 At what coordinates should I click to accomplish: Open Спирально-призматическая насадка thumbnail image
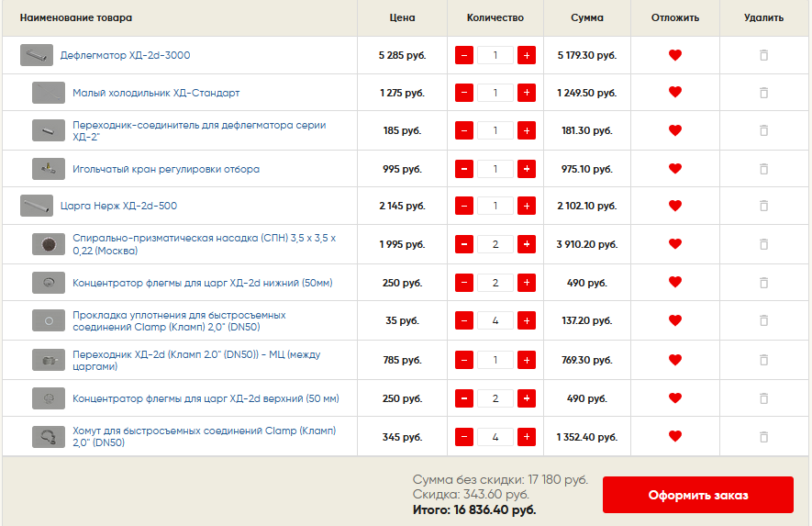(x=49, y=244)
